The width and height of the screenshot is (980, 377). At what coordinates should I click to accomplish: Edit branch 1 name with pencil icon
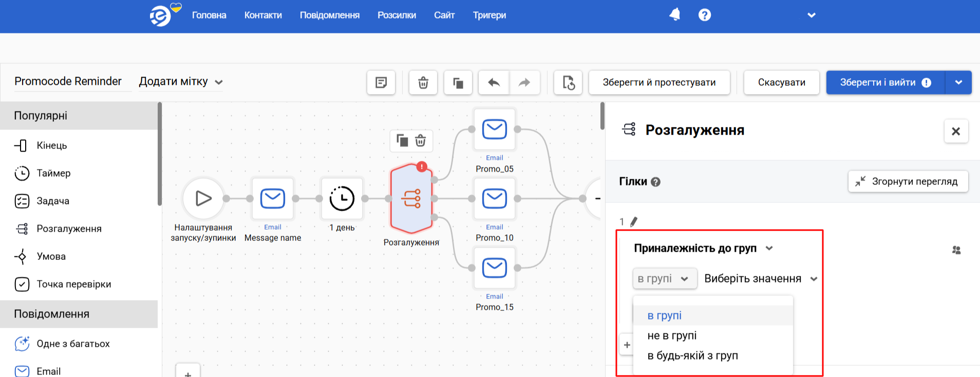(x=634, y=221)
